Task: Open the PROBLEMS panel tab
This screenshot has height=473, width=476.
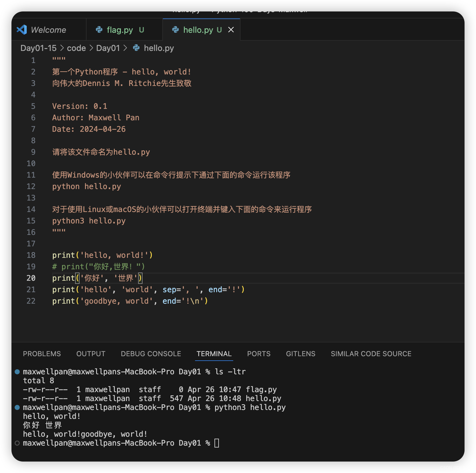Action: tap(42, 354)
